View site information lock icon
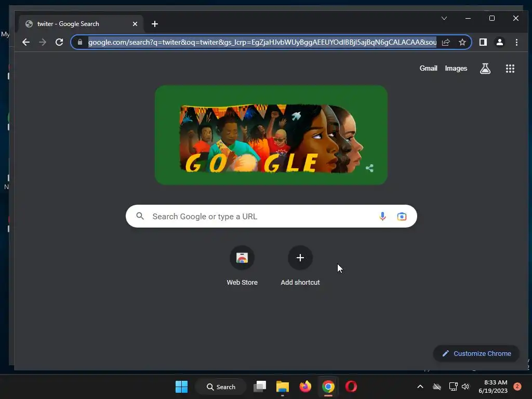Viewport: 532px width, 399px height. click(x=80, y=42)
